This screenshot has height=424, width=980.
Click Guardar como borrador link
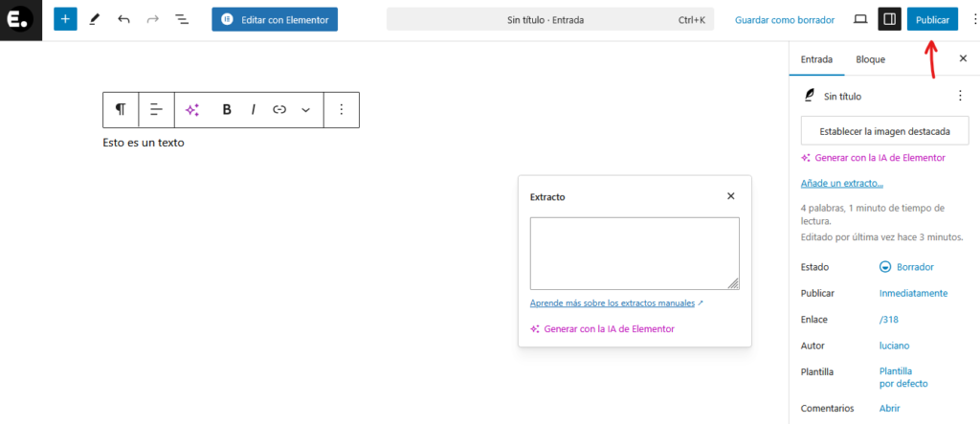pyautogui.click(x=784, y=19)
